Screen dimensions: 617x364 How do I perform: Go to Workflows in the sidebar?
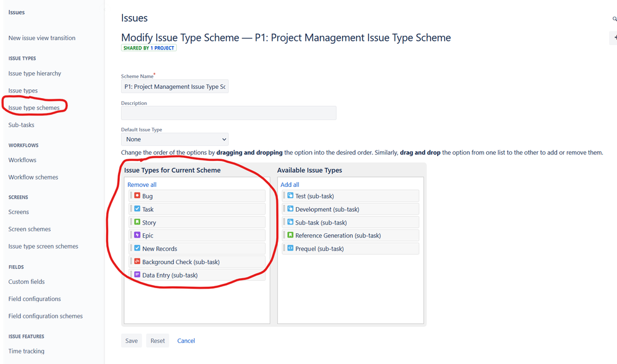tap(22, 160)
